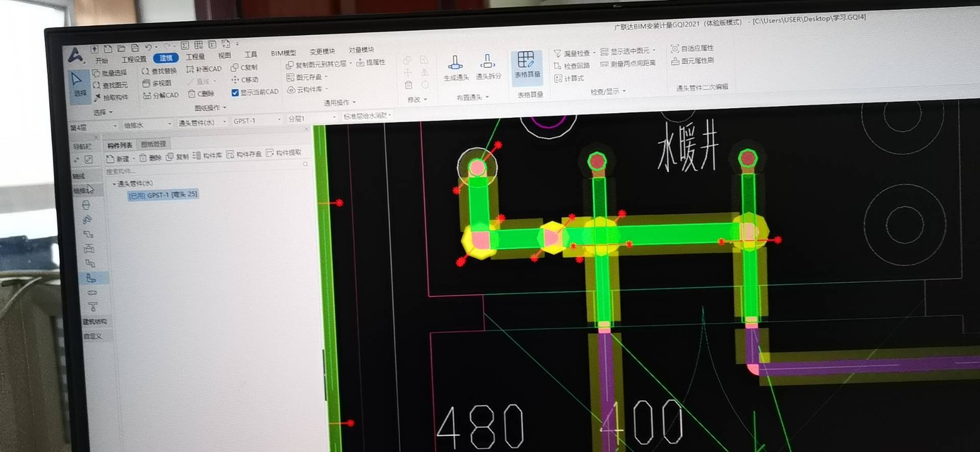Click 自适应属性 adaptive attributes tool

pyautogui.click(x=692, y=48)
